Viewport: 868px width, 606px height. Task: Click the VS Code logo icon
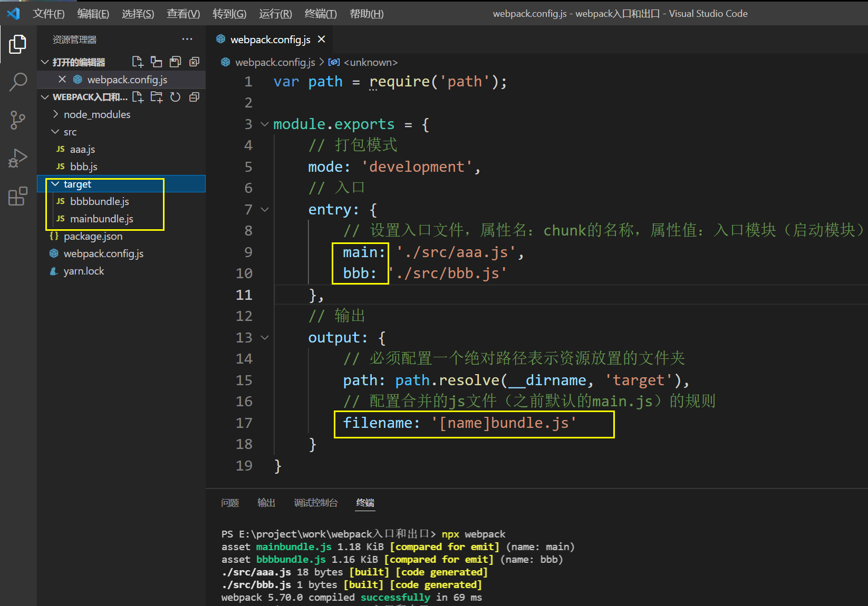pos(13,13)
